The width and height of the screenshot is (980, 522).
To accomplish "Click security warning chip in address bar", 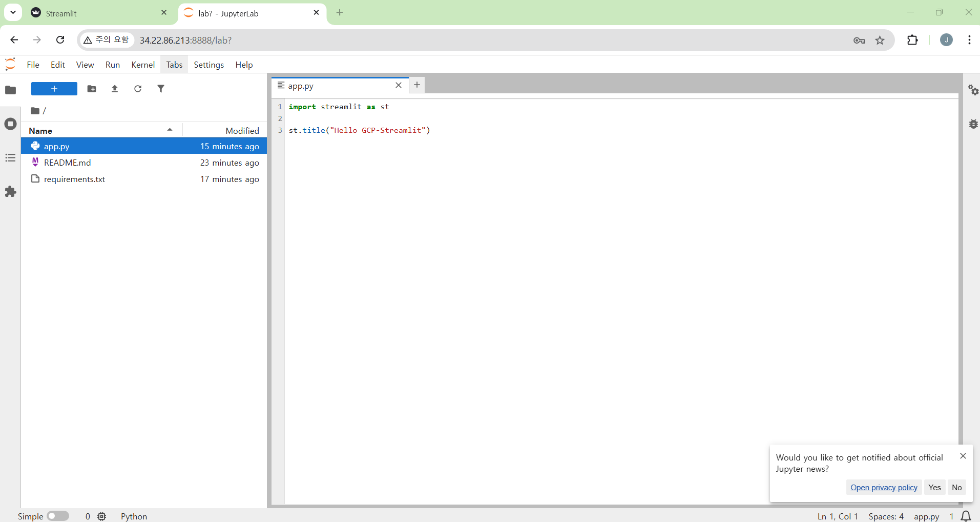I will point(107,40).
